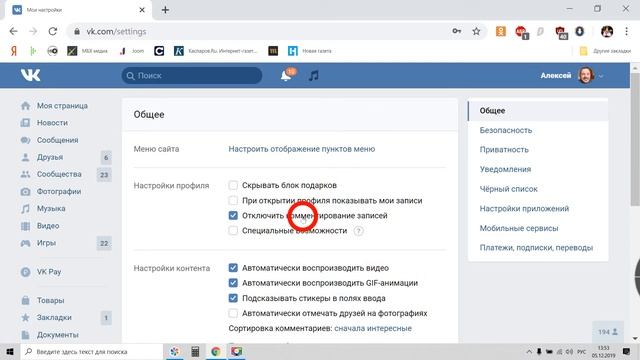Open the Windows Start menu
This screenshot has width=640, height=360.
(10, 351)
